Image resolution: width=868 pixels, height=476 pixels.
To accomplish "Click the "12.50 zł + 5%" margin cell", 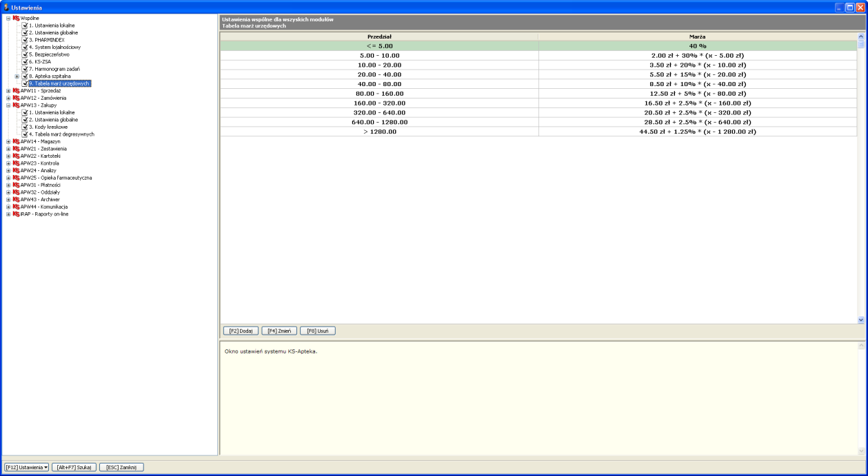I will tap(698, 94).
